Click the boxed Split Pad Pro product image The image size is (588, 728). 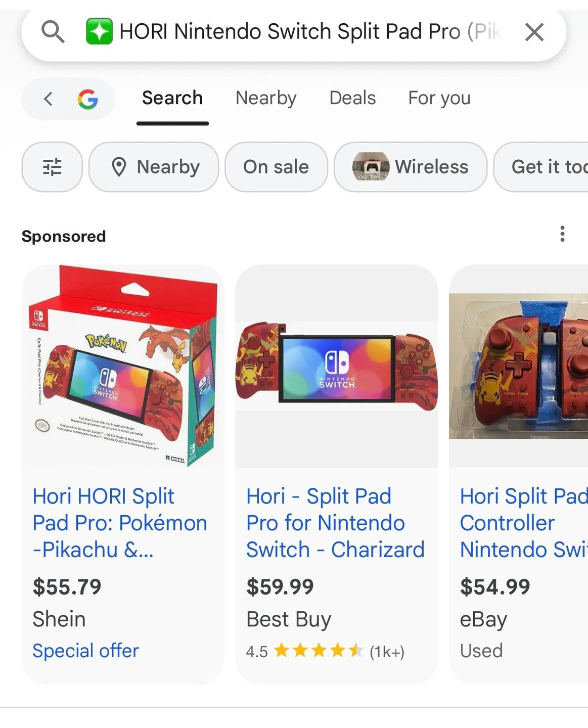(123, 366)
